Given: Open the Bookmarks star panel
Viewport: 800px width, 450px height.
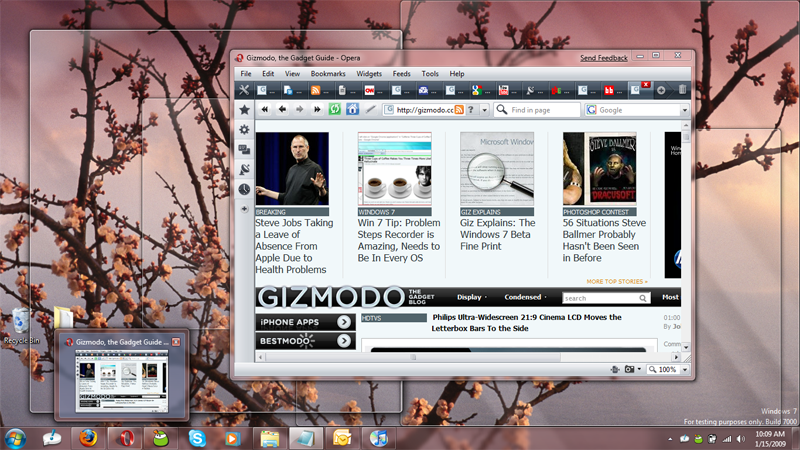Looking at the screenshot, I should tap(244, 110).
